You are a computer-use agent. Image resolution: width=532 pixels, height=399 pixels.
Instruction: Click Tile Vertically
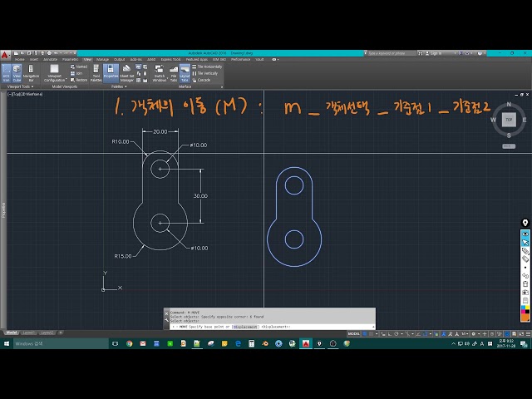pyautogui.click(x=205, y=73)
